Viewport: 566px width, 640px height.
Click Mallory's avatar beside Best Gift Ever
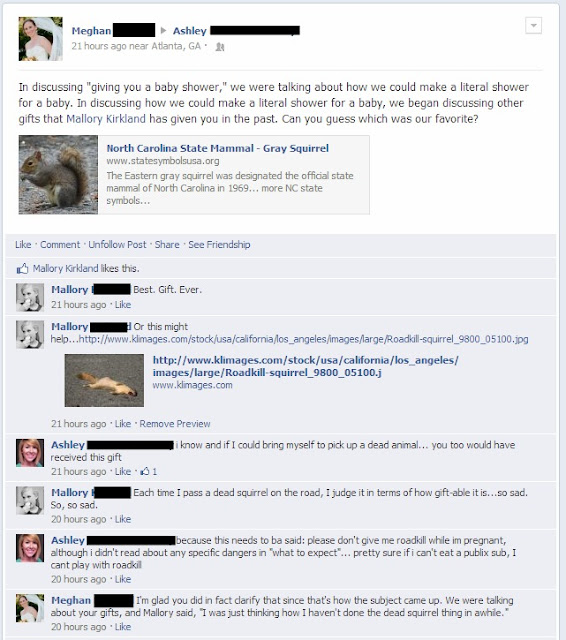point(30,298)
